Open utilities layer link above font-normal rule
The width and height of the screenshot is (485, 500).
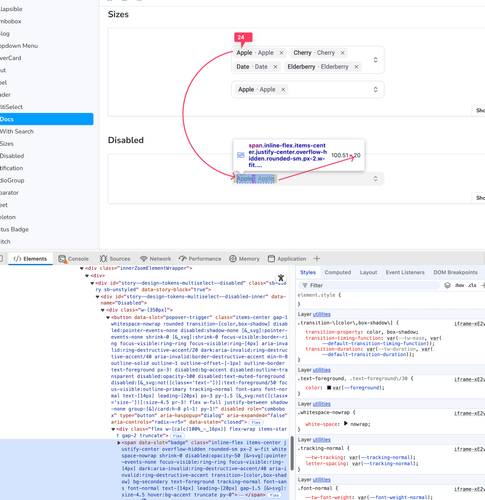click(322, 480)
